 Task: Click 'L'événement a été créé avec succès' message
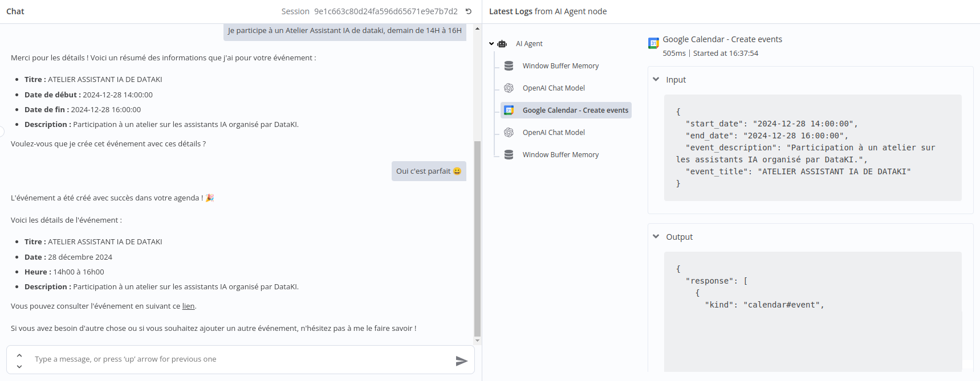tap(112, 198)
